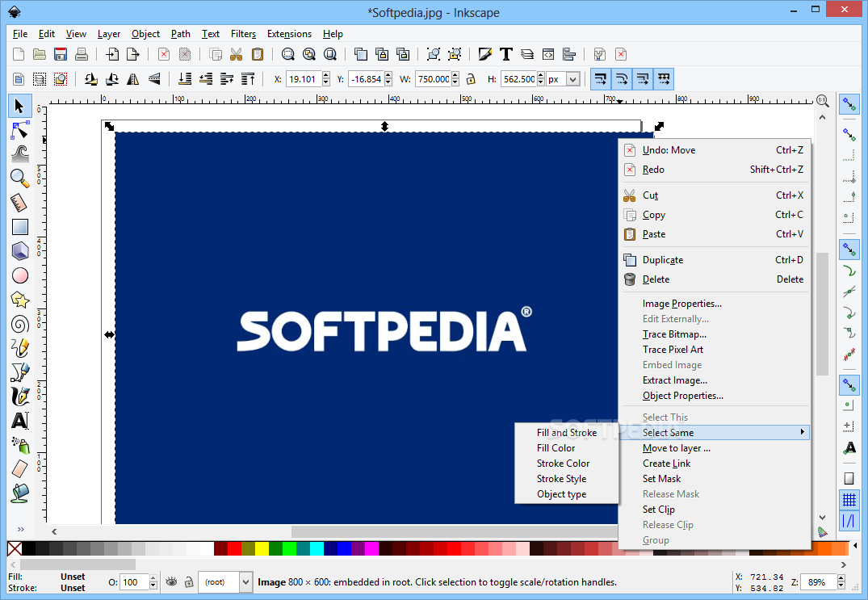Viewport: 868px width, 600px height.
Task: Select the Node editing tool
Action: 19,130
